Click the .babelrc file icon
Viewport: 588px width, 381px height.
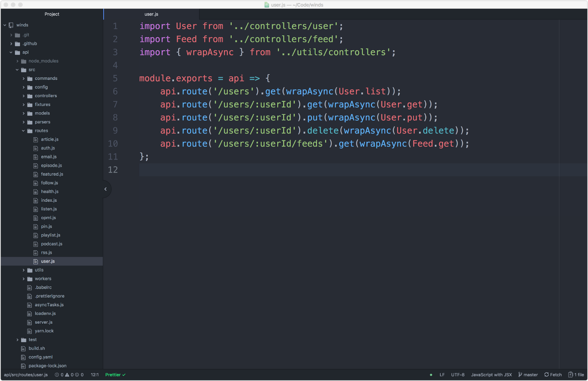pos(29,287)
